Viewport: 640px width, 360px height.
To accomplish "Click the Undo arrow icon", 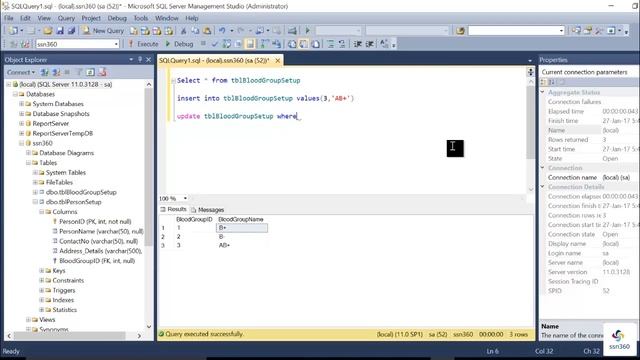I will (222, 31).
